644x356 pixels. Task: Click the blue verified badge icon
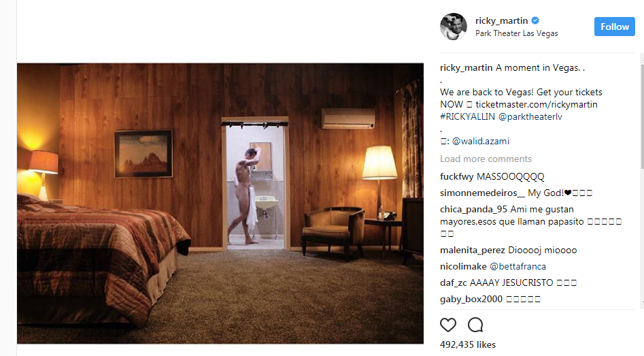pos(535,20)
